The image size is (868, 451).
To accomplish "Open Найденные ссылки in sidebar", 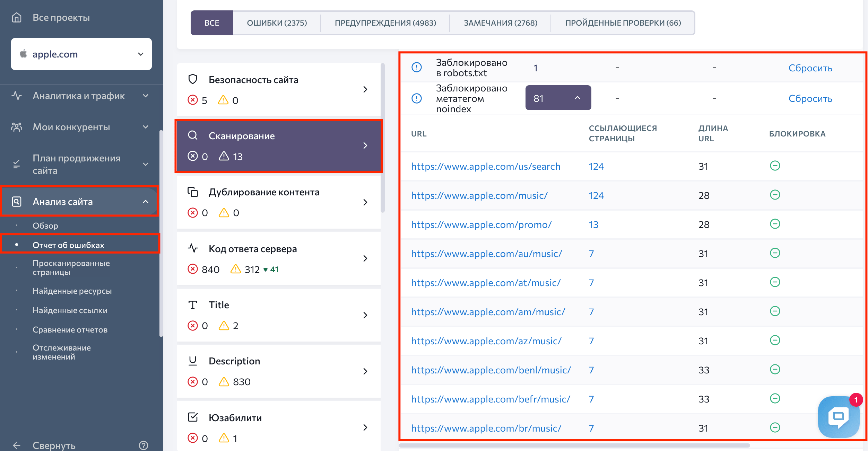I will coord(70,310).
